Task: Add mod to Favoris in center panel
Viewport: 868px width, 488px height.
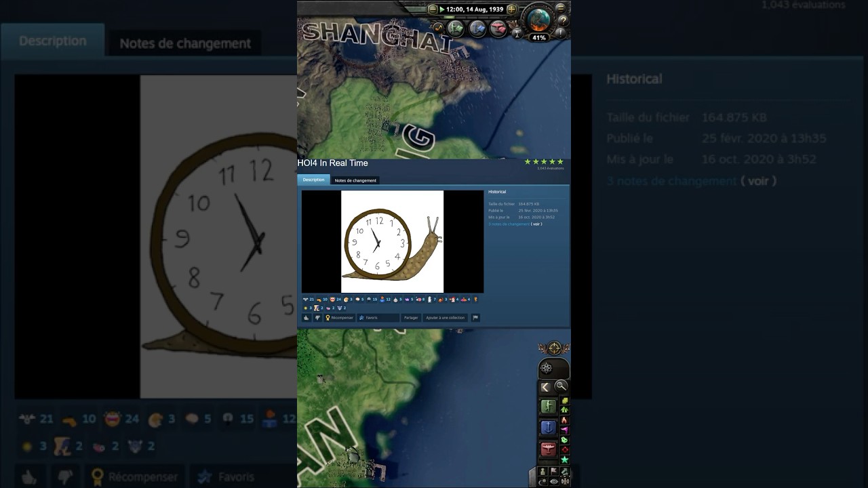Action: click(x=378, y=318)
